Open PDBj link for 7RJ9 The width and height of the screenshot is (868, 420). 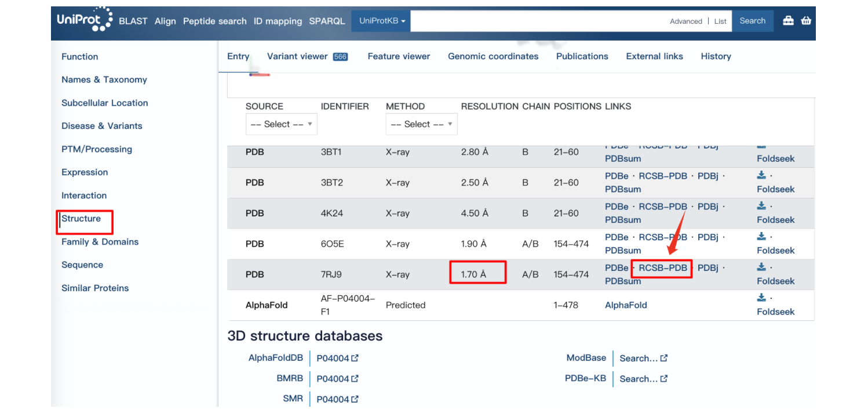coord(708,268)
